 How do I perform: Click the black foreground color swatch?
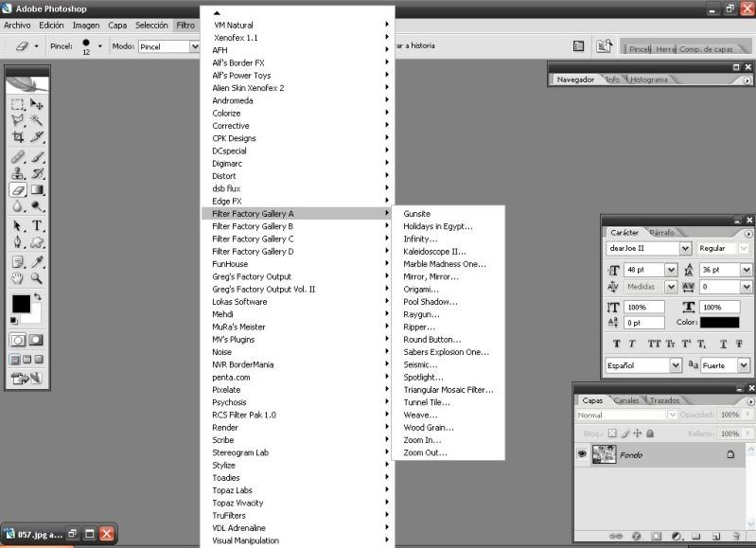point(21,304)
